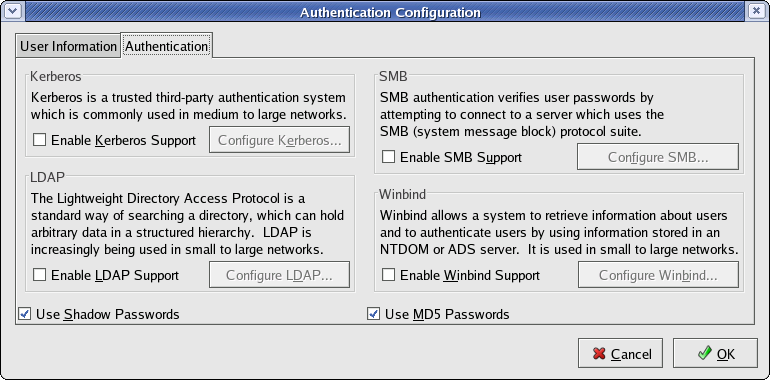This screenshot has height=380, width=770.
Task: Open Configure LDAP... settings
Action: coord(279,275)
